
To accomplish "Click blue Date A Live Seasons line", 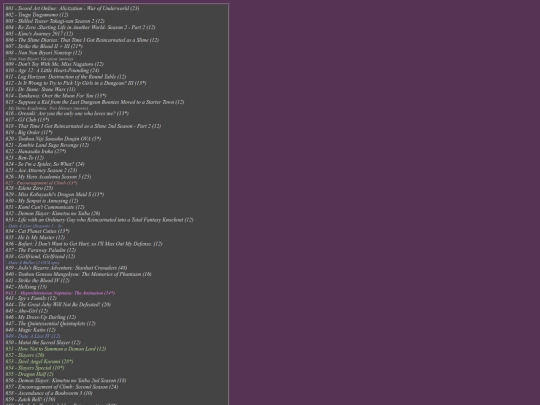I will coord(33,226).
